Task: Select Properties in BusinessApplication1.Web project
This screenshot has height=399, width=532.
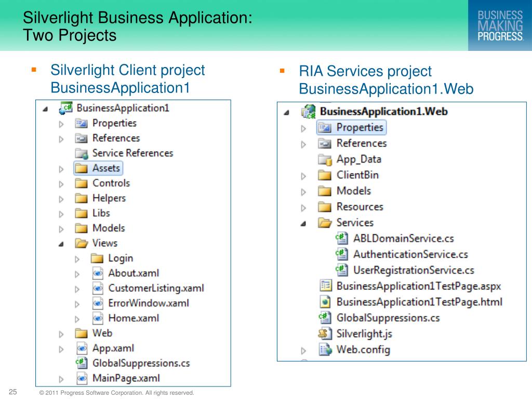Action: (352, 128)
